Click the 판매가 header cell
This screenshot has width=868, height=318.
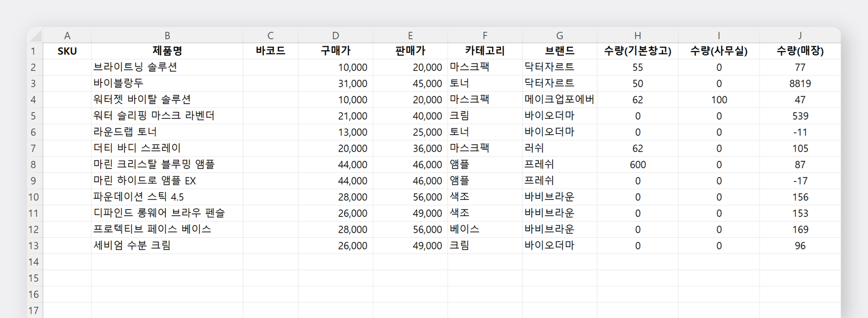coord(410,51)
